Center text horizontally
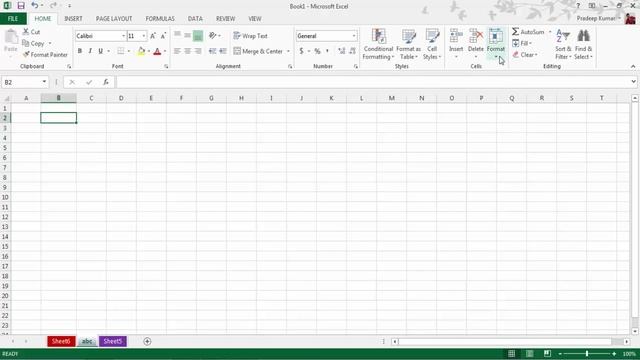 tap(187, 51)
